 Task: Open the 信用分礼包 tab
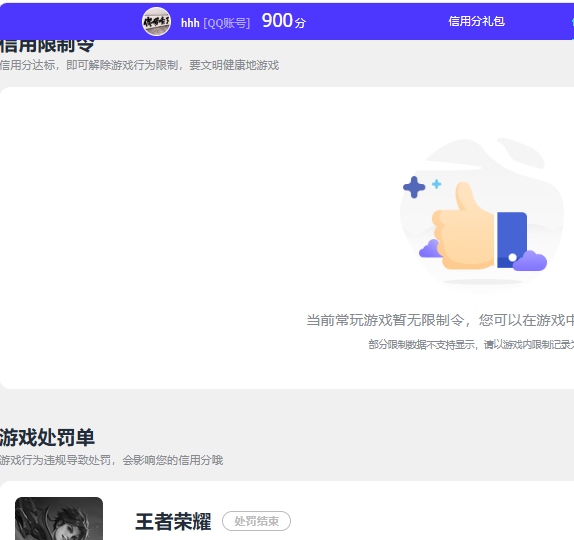476,21
